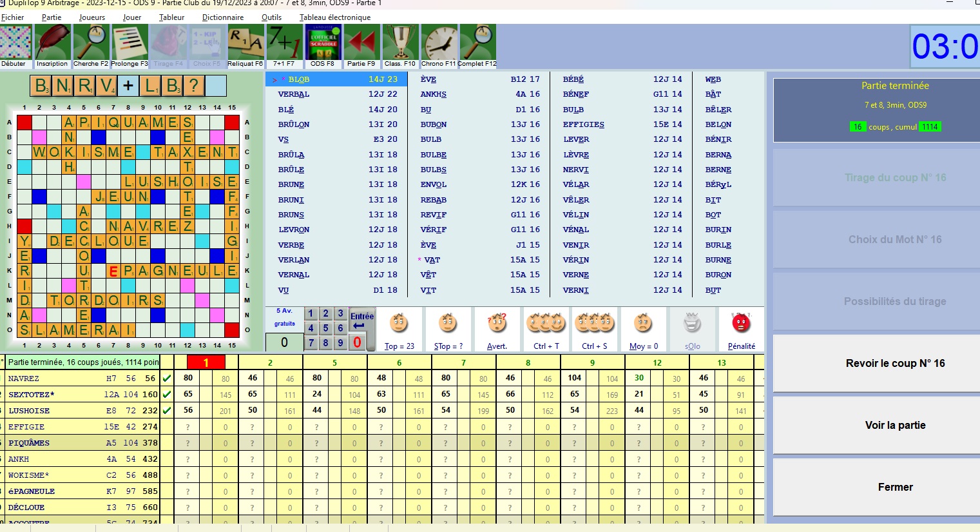This screenshot has height=532, width=980.
Task: Open the Joueurs menu
Action: 92,17
